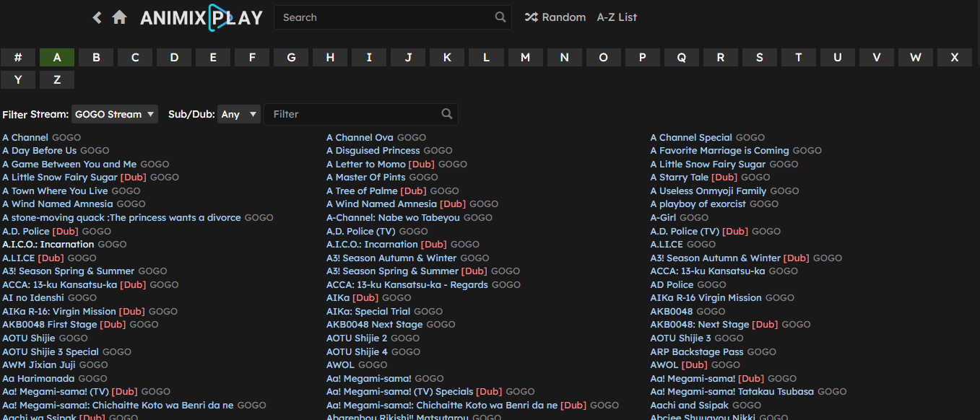View the R letter tab
980x420 pixels.
coord(720,58)
